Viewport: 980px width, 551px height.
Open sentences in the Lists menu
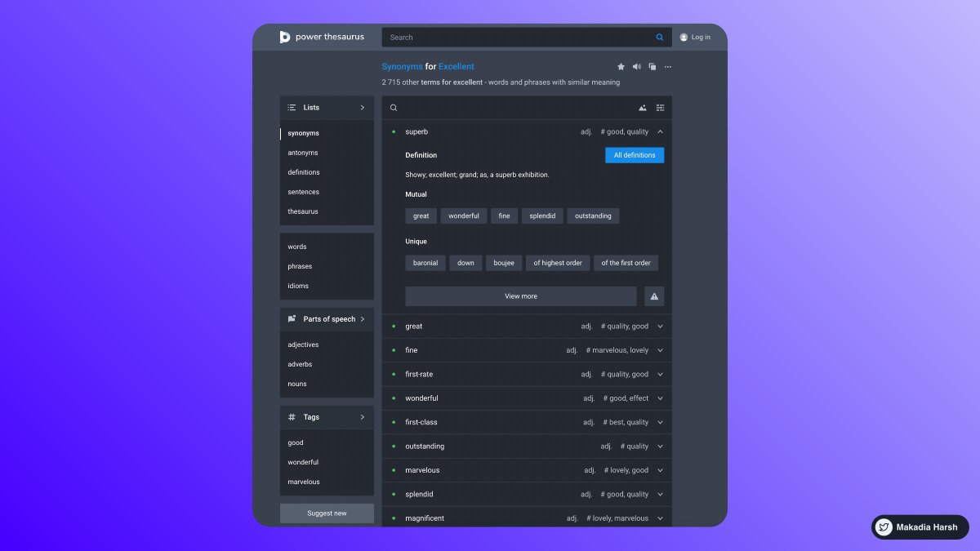(x=303, y=192)
